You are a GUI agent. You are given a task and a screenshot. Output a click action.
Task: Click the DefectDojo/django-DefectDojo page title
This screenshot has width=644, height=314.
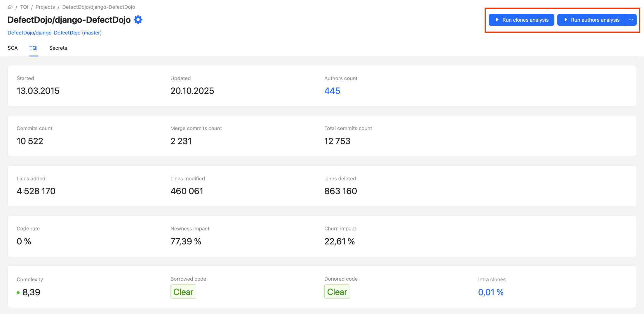[x=69, y=20]
